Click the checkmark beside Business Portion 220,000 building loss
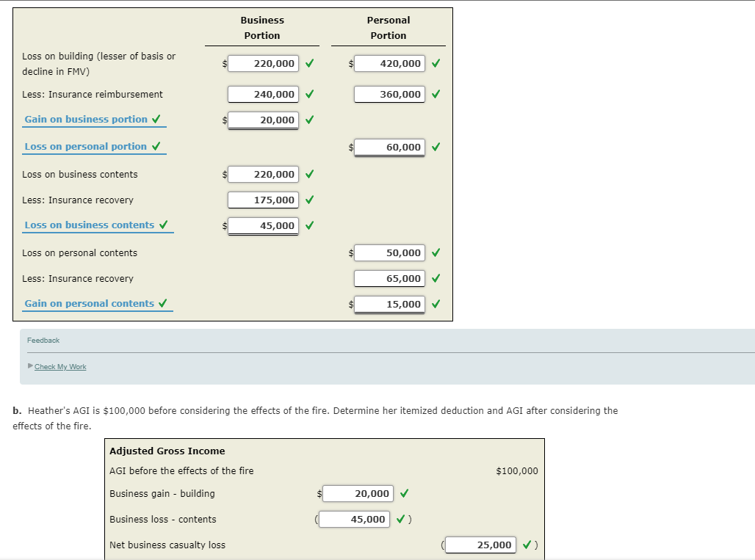Image resolution: width=755 pixels, height=560 pixels. tap(308, 63)
